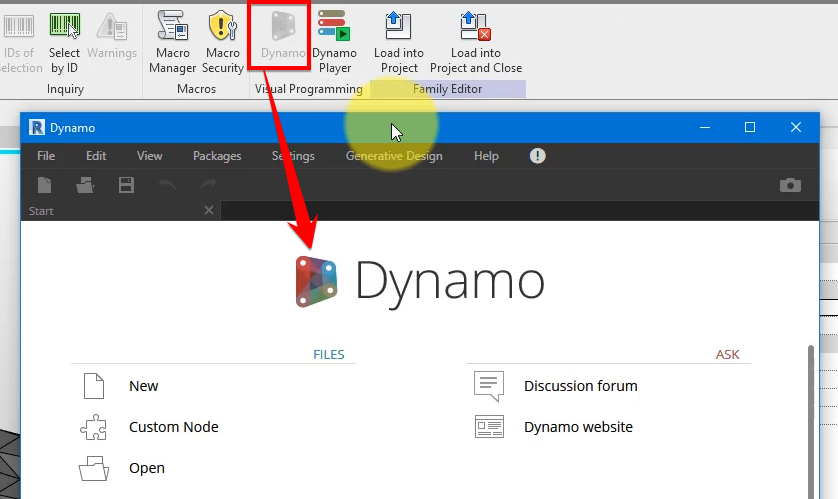Open the Settings menu
This screenshot has width=838, height=499.
[x=293, y=156]
